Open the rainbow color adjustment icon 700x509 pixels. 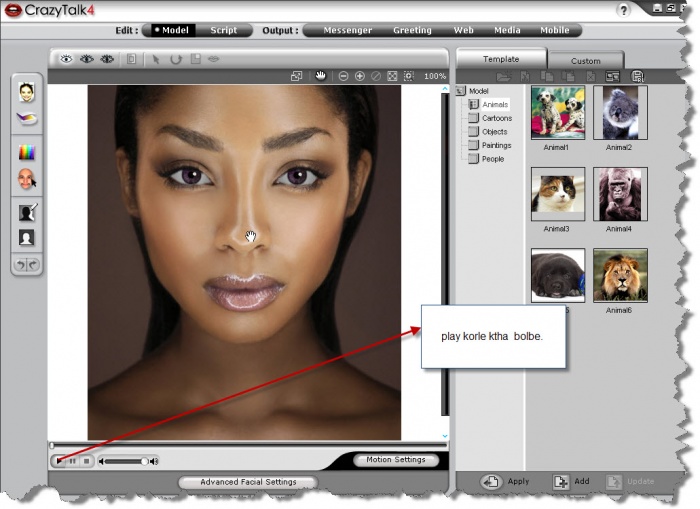point(27,152)
